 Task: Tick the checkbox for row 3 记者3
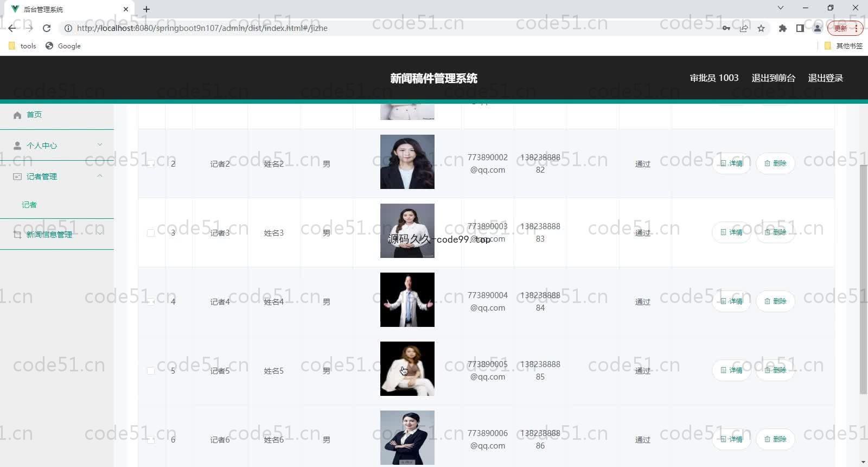click(151, 233)
